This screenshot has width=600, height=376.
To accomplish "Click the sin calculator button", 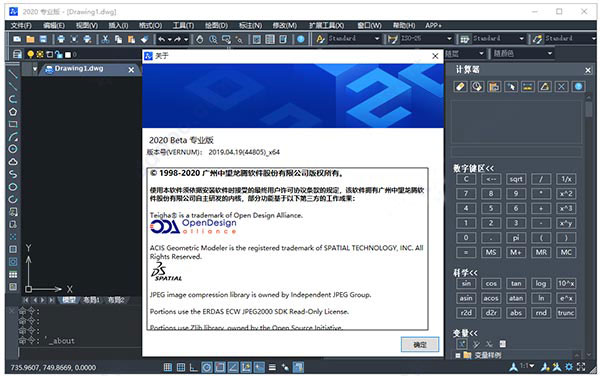I will pos(466,283).
